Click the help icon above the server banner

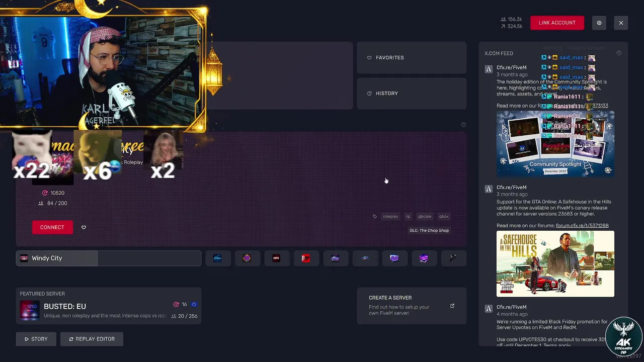click(463, 125)
